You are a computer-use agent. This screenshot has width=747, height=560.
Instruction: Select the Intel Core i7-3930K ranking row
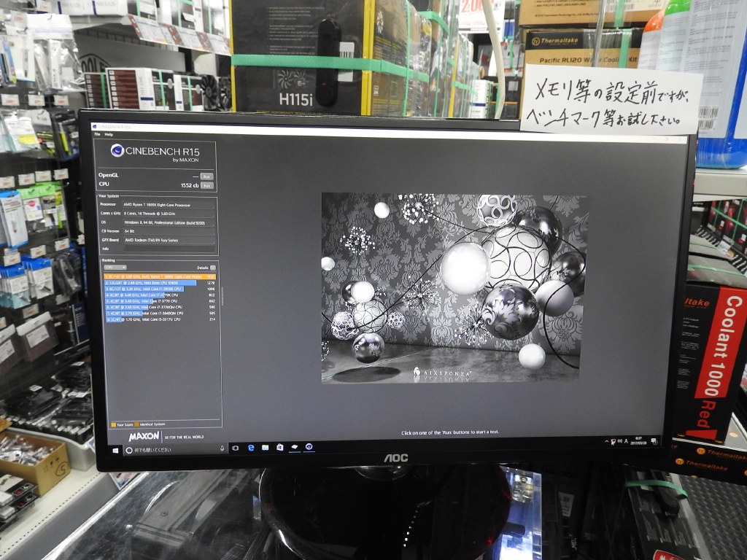[160, 289]
